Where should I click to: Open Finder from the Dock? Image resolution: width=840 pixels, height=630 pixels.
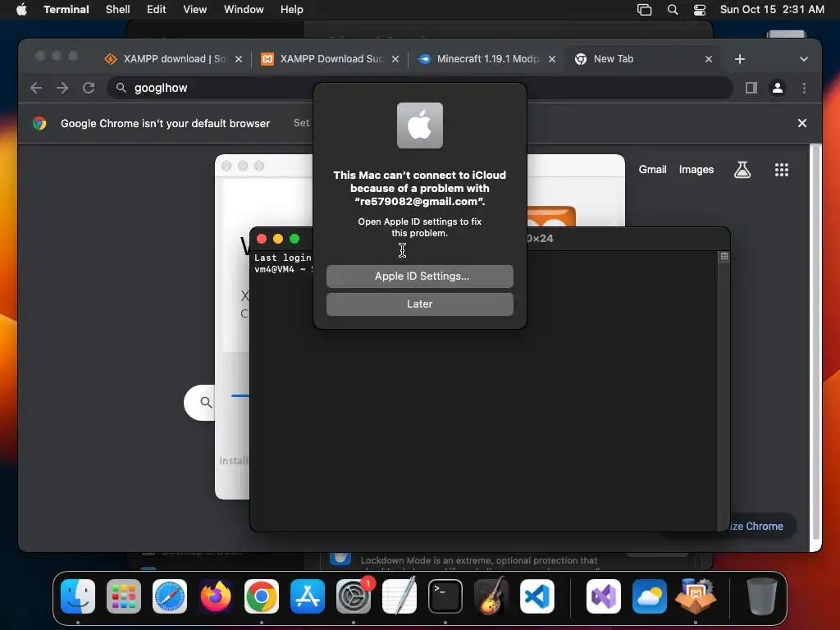pyautogui.click(x=78, y=596)
